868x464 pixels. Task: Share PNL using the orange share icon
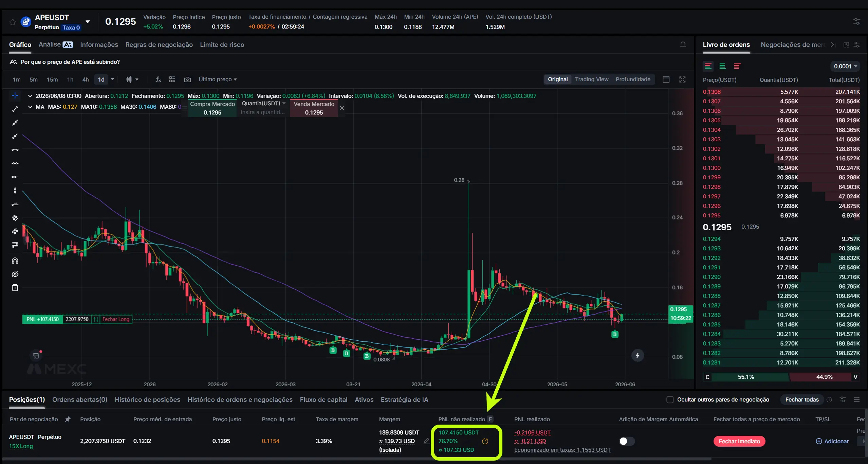485,441
